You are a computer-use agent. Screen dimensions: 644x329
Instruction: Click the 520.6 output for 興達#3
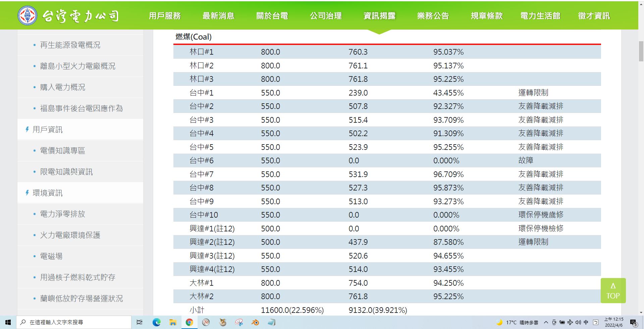tap(358, 256)
